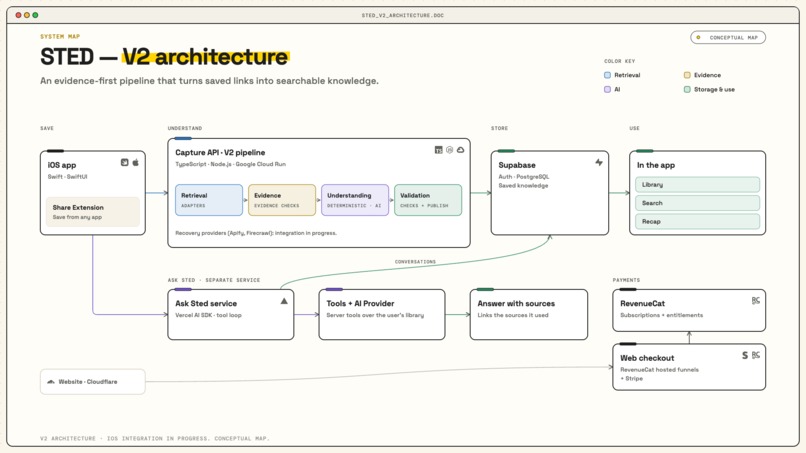This screenshot has width=806, height=453.
Task: Select the Validation checks + publish stage
Action: point(428,200)
